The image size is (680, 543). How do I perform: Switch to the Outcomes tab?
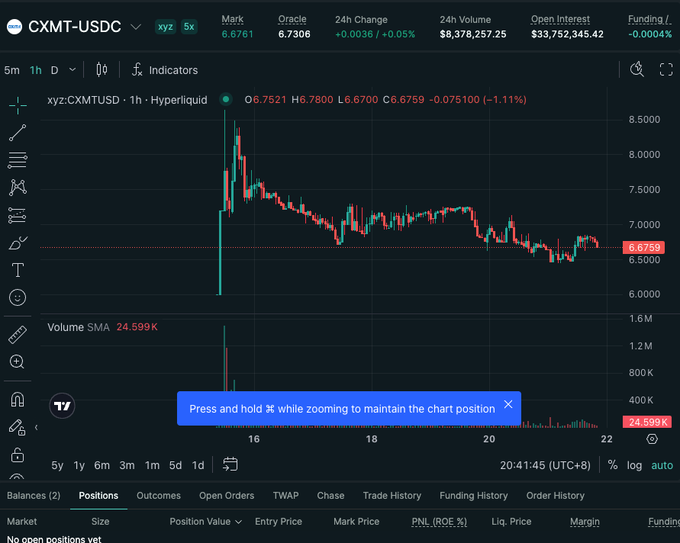(158, 495)
